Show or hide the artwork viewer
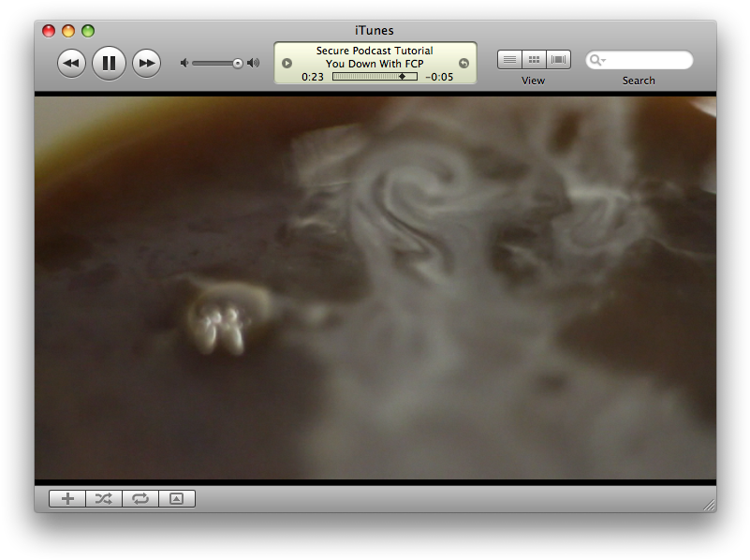The width and height of the screenshot is (750, 560). 177,498
